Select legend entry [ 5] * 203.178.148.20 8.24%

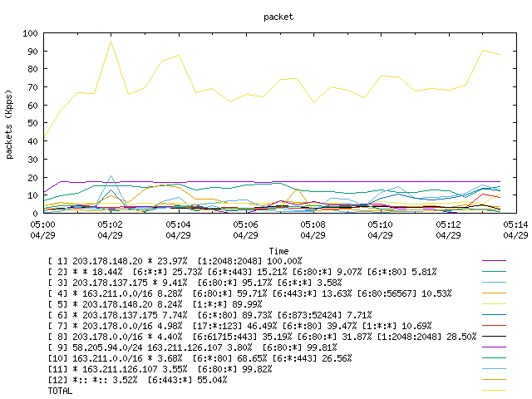155,305
